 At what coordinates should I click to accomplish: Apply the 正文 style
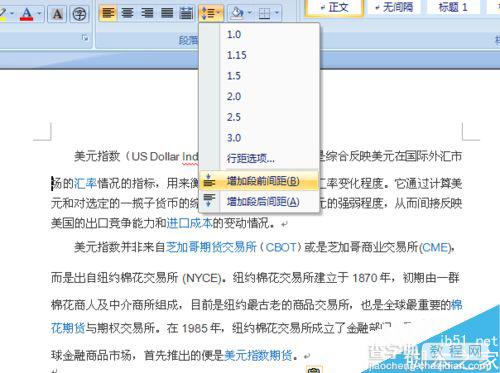[334, 7]
